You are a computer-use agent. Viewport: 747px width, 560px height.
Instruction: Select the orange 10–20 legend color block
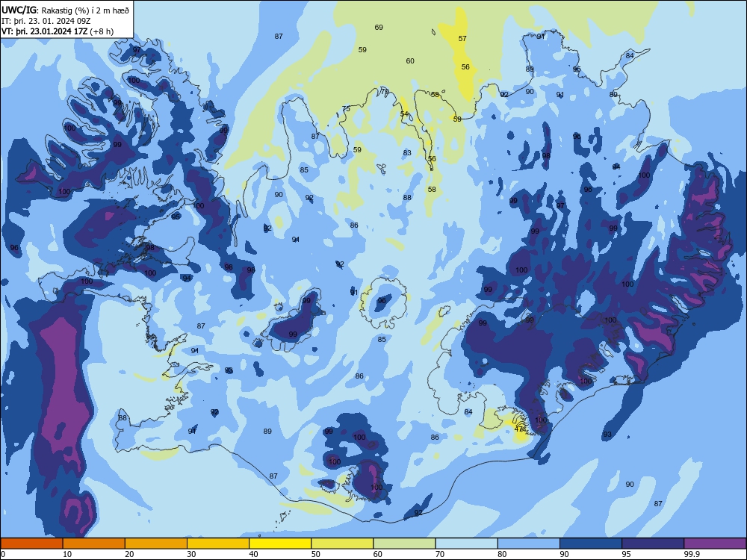click(x=94, y=544)
